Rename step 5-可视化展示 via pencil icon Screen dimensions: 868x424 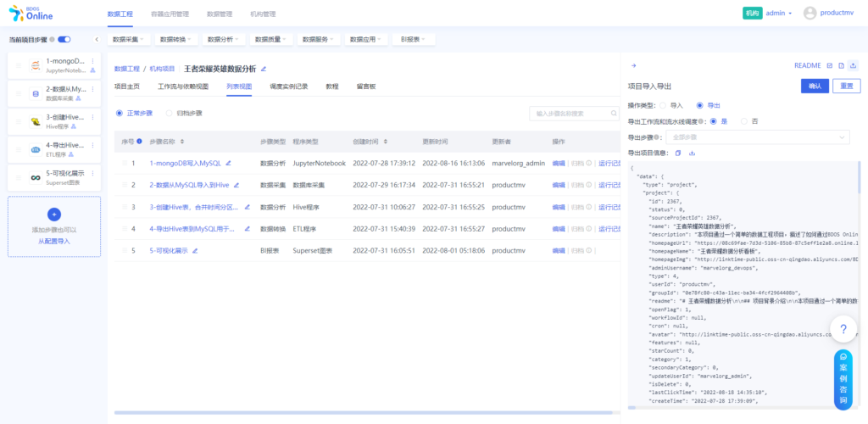click(195, 251)
